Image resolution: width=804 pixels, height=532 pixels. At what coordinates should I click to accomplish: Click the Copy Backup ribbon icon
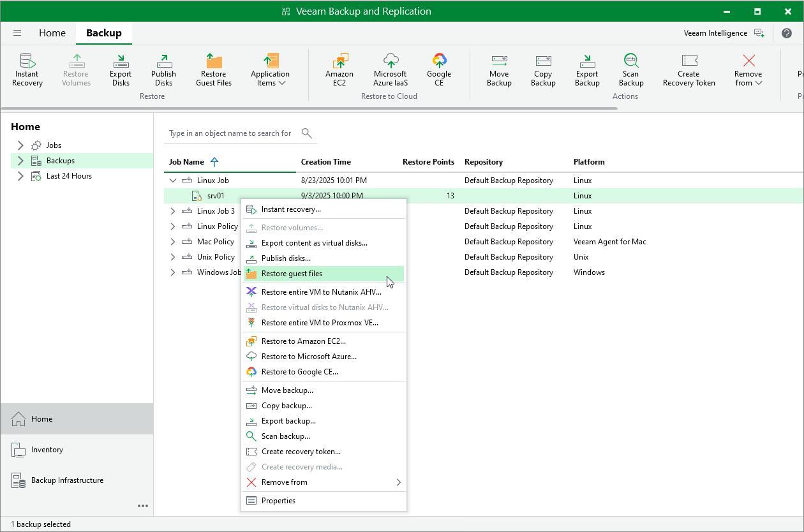[543, 70]
